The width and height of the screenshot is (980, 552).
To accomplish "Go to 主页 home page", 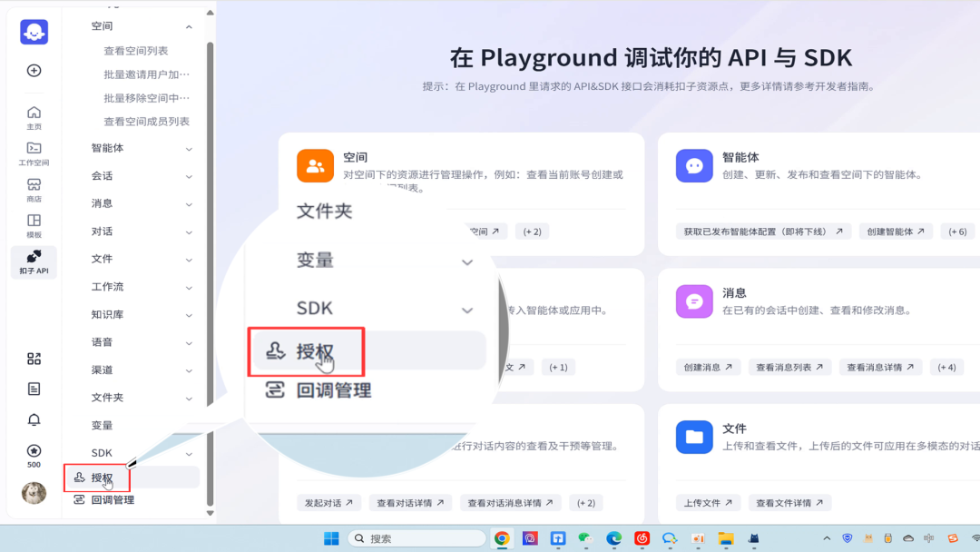I will click(x=34, y=117).
